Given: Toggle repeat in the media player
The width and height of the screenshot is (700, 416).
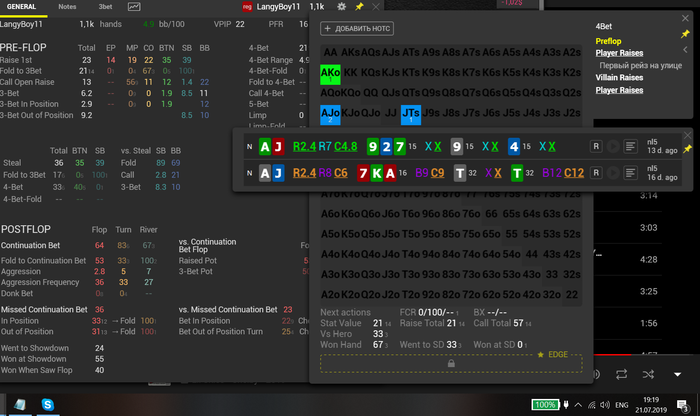Looking at the screenshot, I should click(621, 374).
